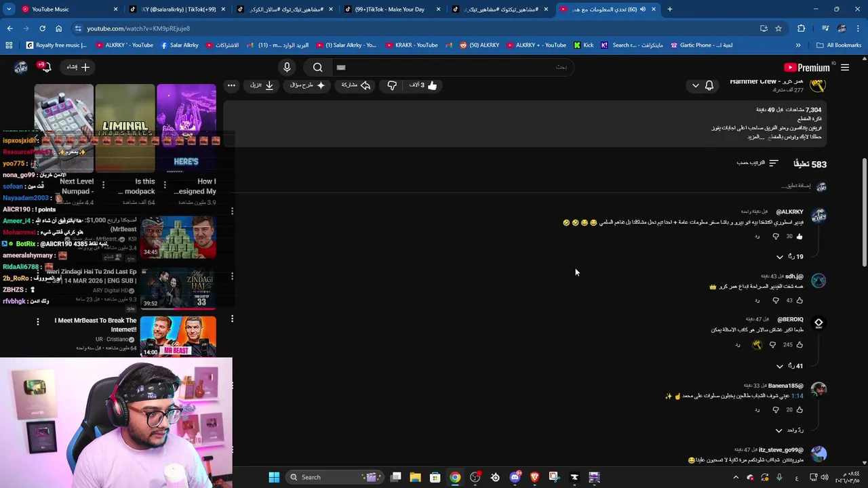Focus the add a comment field

point(795,186)
